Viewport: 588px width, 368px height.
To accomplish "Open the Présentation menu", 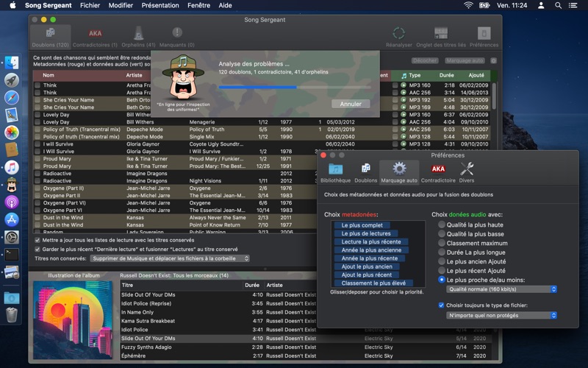I will point(160,5).
